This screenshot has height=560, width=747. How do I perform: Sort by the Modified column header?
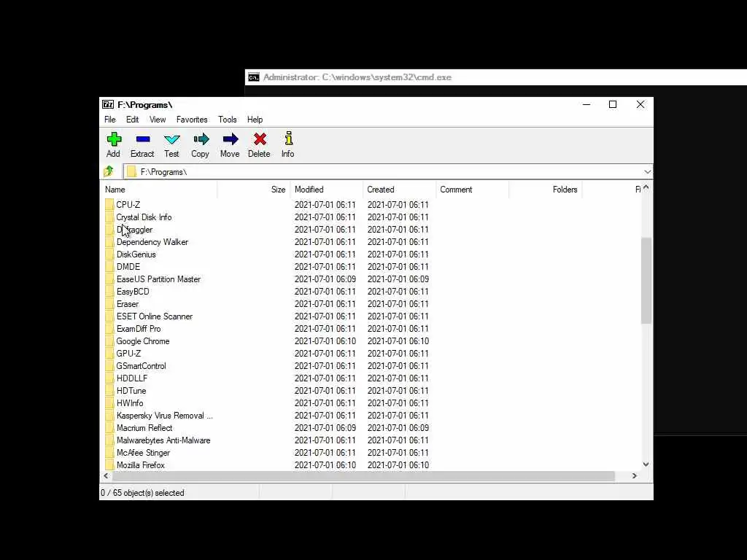click(326, 190)
